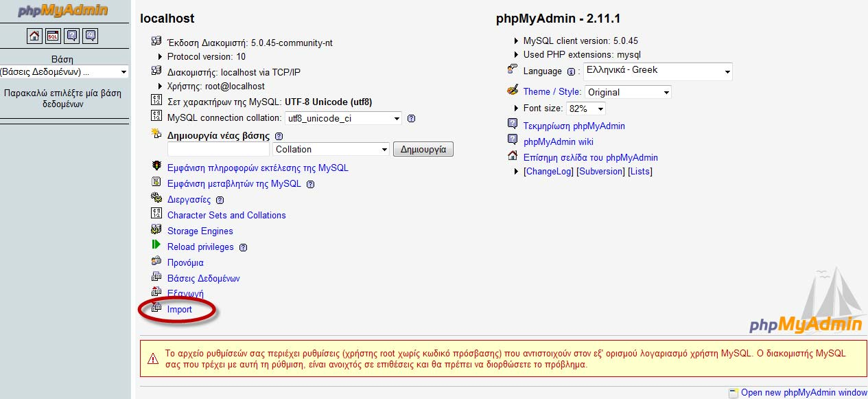Click the server icon beside Έκδοση Διακομιστή
Image resolution: width=868 pixels, height=399 pixels.
point(156,41)
